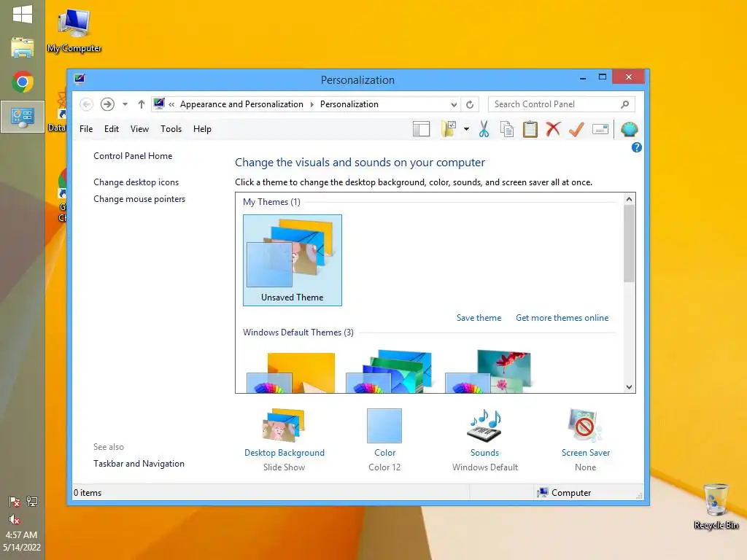
Task: Click the network tray icon
Action: point(32,502)
